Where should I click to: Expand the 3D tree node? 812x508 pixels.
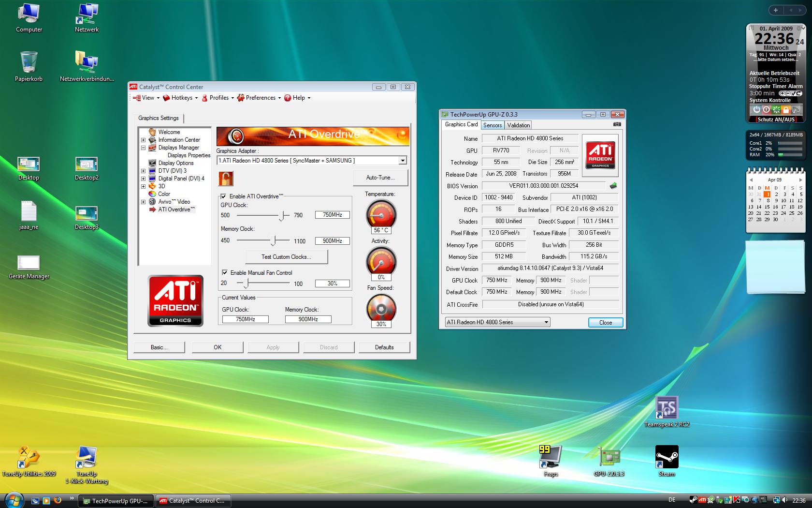click(143, 186)
